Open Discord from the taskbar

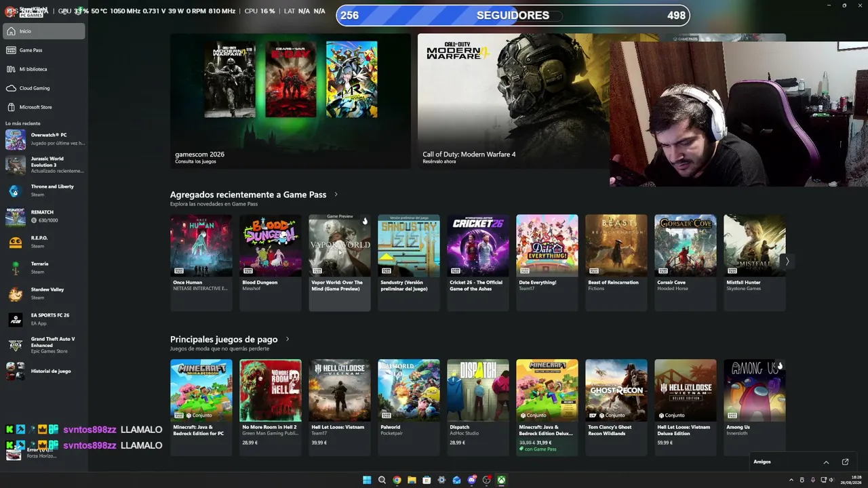click(471, 480)
